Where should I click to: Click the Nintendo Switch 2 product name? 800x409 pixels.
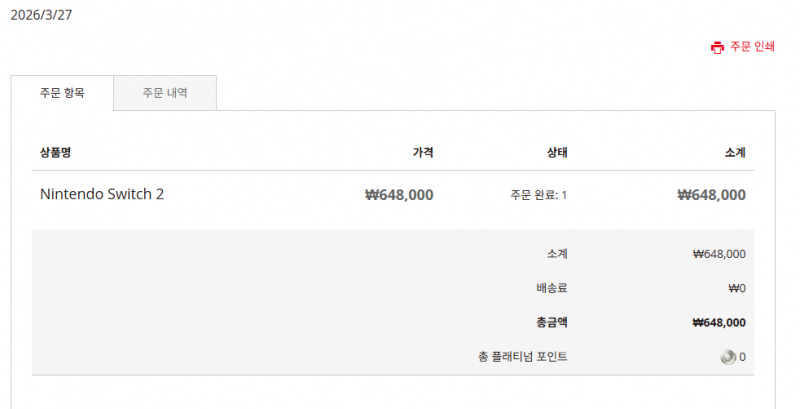(102, 194)
